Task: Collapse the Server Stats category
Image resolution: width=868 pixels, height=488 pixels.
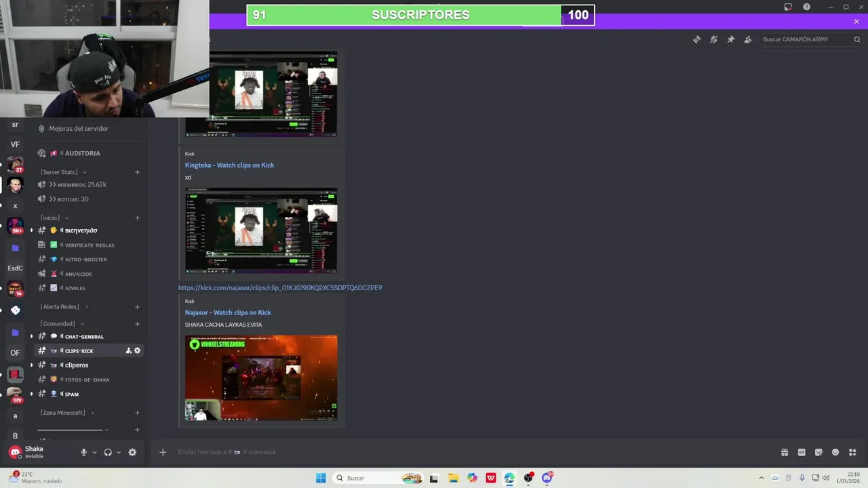Action: tap(64, 172)
